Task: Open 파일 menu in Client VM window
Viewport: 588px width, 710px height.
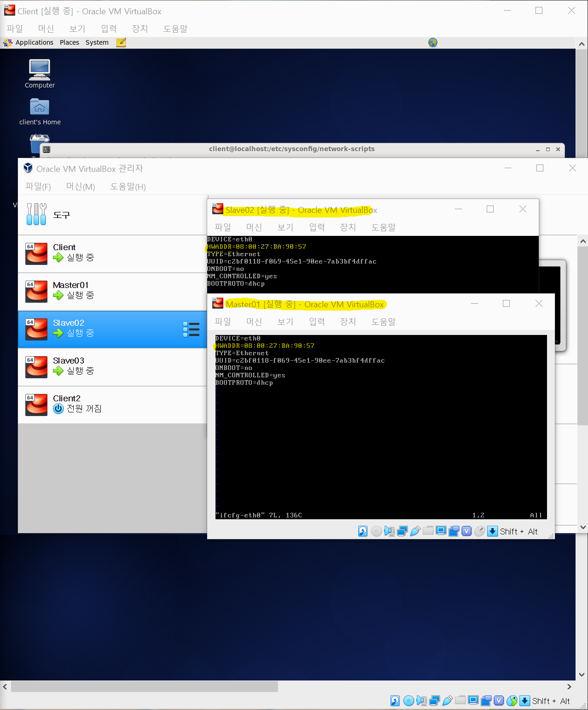Action: coord(15,29)
